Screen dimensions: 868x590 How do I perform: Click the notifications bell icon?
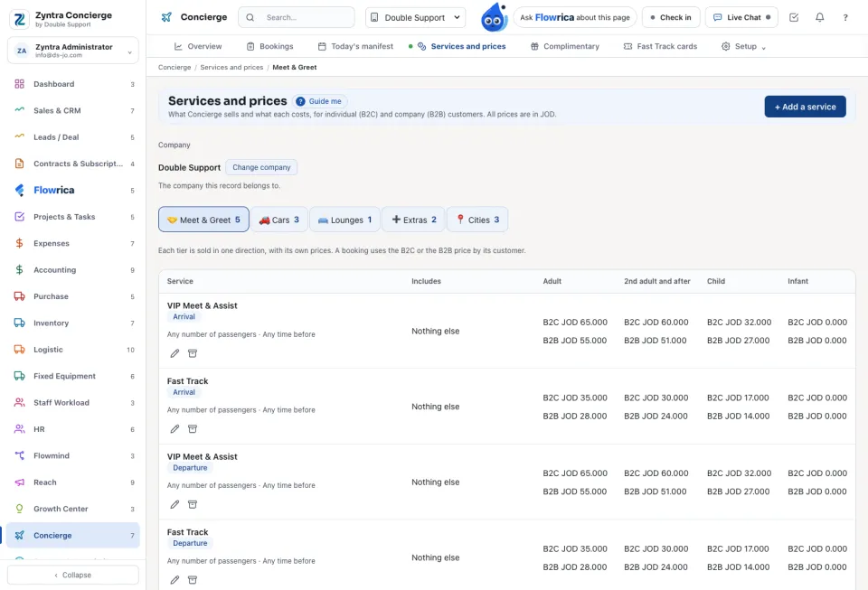(819, 18)
